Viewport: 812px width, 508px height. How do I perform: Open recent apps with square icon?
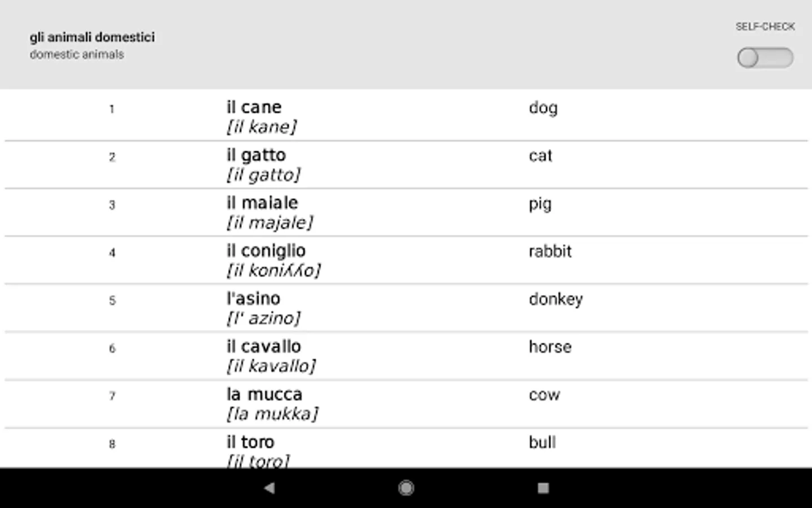tap(543, 488)
